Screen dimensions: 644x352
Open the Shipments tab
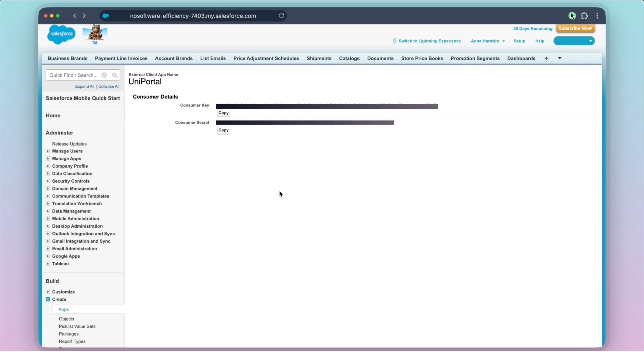coord(319,58)
